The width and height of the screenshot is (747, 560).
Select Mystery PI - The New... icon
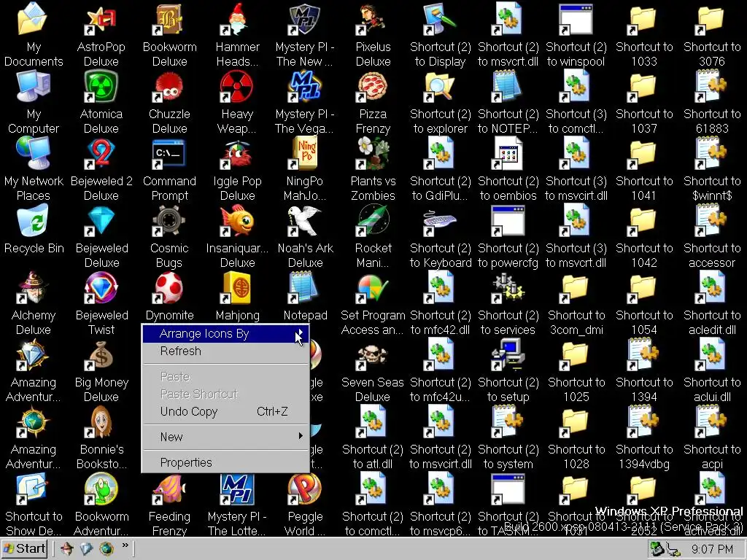[305, 19]
